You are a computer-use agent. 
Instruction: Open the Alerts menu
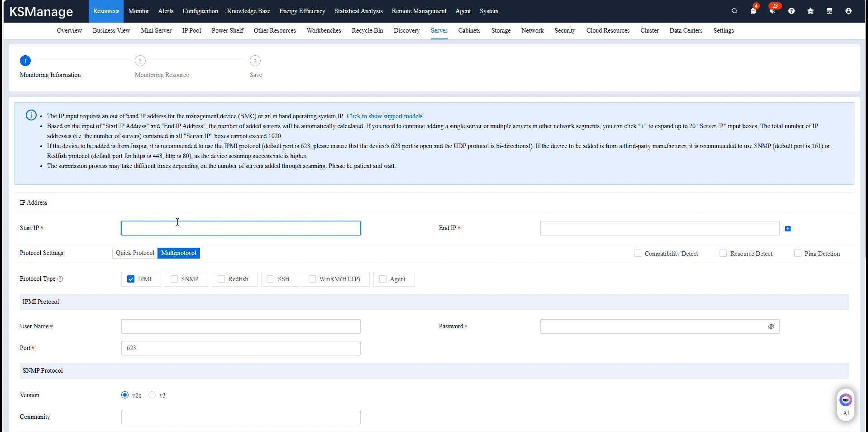166,11
